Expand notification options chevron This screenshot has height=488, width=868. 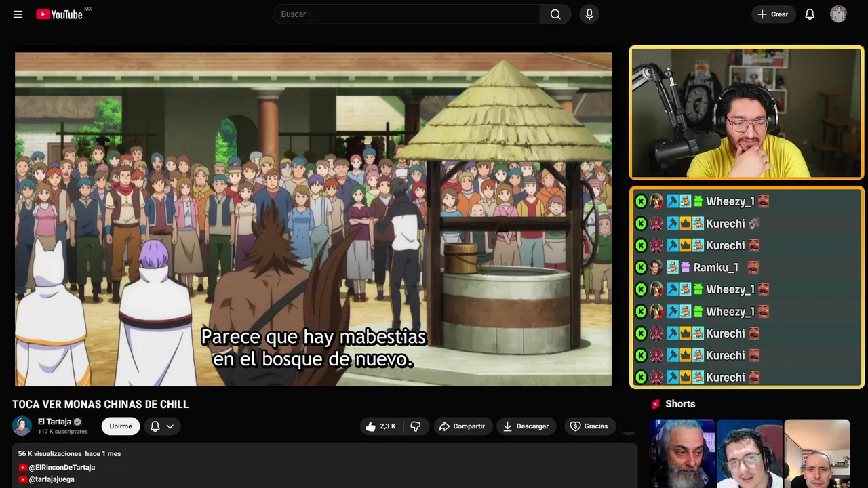pos(170,426)
